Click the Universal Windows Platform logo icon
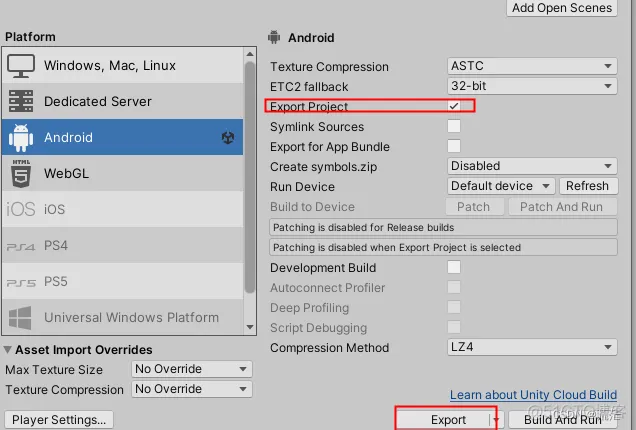 pos(20,318)
